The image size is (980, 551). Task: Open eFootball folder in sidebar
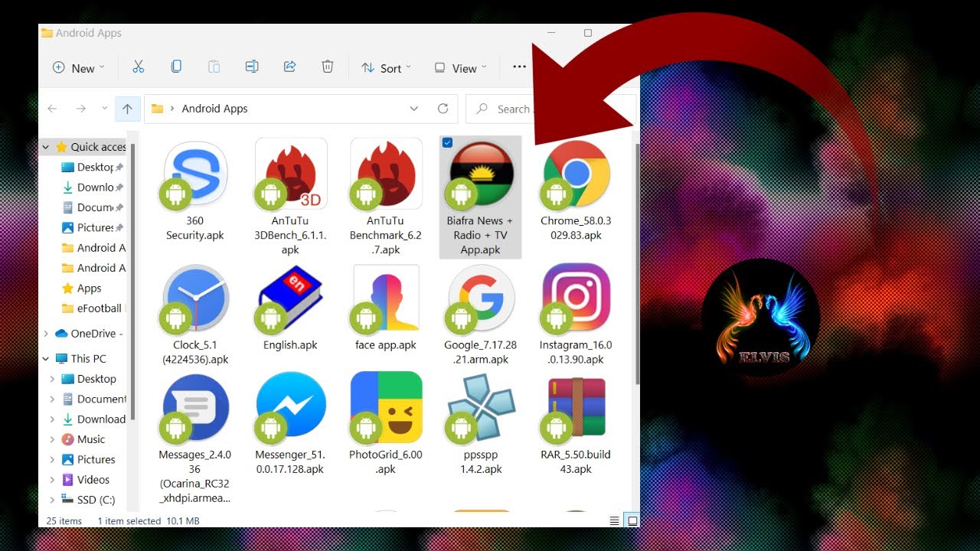(x=92, y=308)
